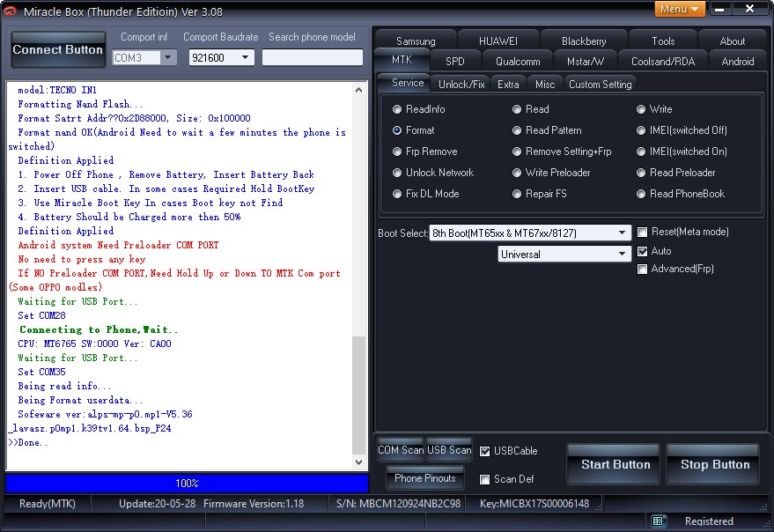The width and height of the screenshot is (774, 532).
Task: Toggle the Auto checkbox
Action: 642,251
